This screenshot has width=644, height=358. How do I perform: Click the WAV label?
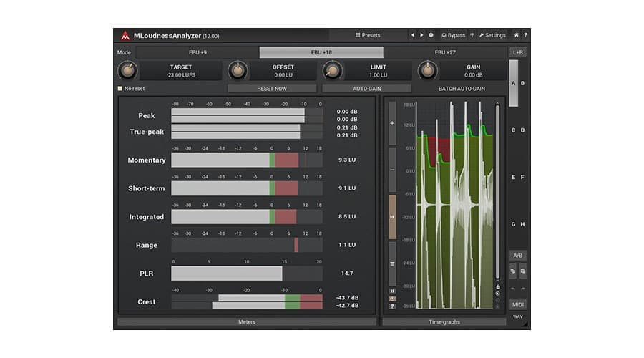(x=518, y=317)
